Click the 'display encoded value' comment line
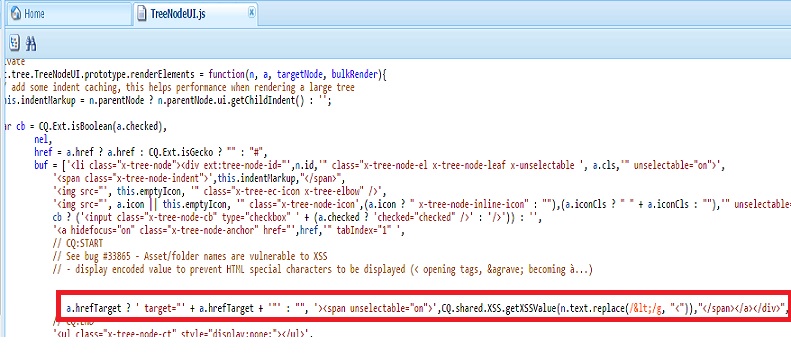This screenshot has height=361, width=791. tap(323, 269)
